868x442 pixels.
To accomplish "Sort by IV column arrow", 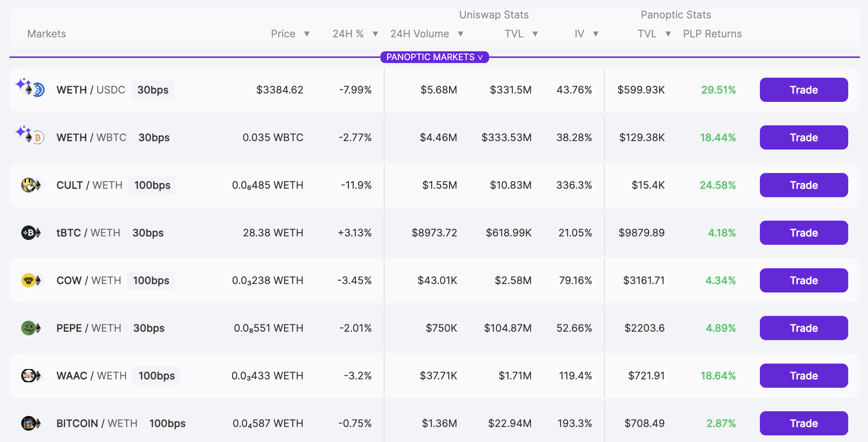I will click(596, 34).
